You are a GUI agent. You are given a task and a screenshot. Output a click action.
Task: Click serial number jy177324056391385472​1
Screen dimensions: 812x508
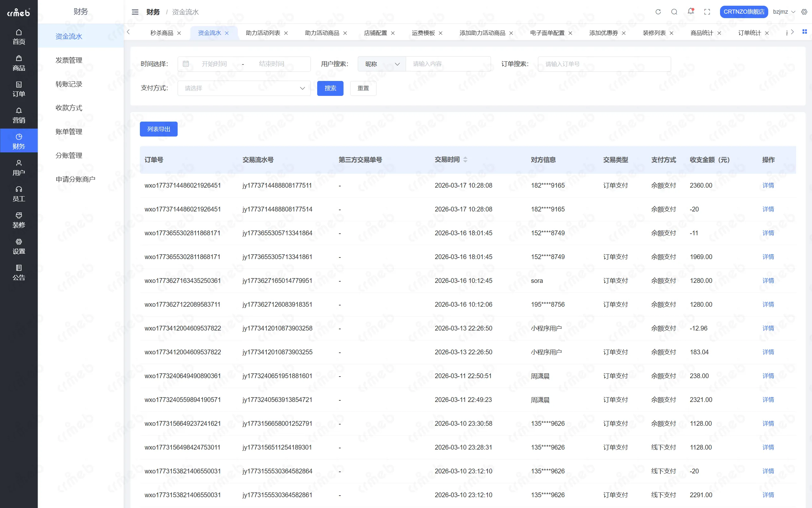pos(277,400)
